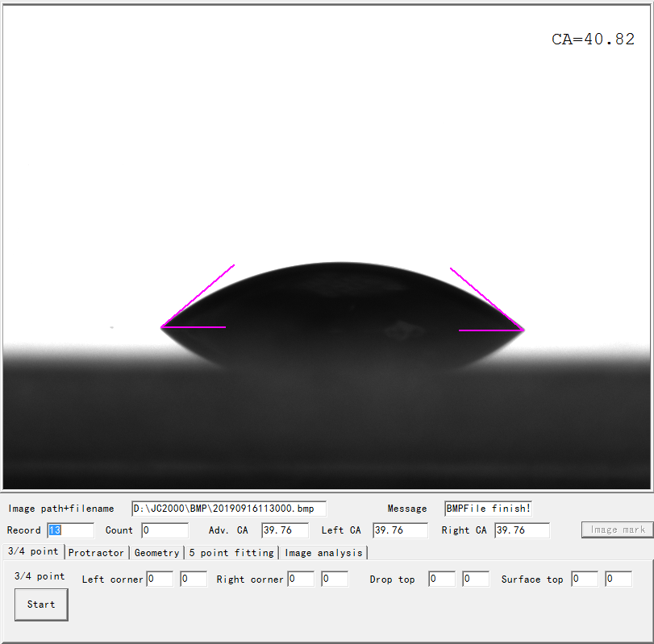Click the Image path+filename field
The width and height of the screenshot is (654, 644).
[229, 509]
